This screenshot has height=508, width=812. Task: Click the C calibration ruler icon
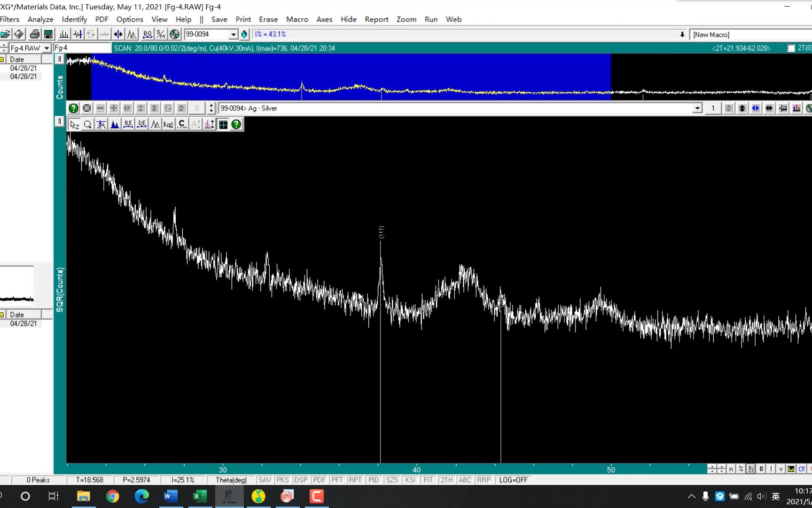pyautogui.click(x=182, y=124)
